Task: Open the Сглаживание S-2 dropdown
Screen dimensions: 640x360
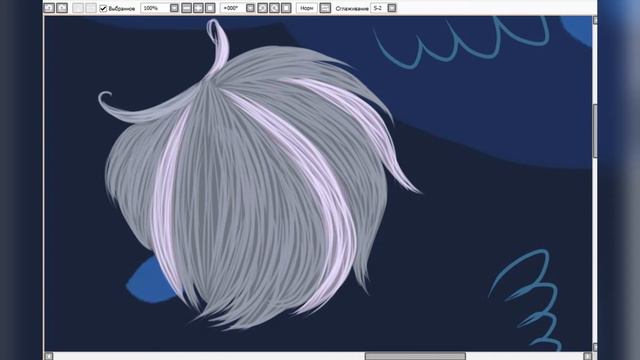Action: coord(392,8)
